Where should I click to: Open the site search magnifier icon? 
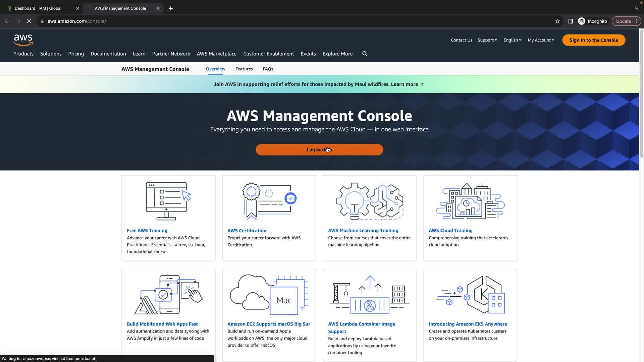[365, 54]
